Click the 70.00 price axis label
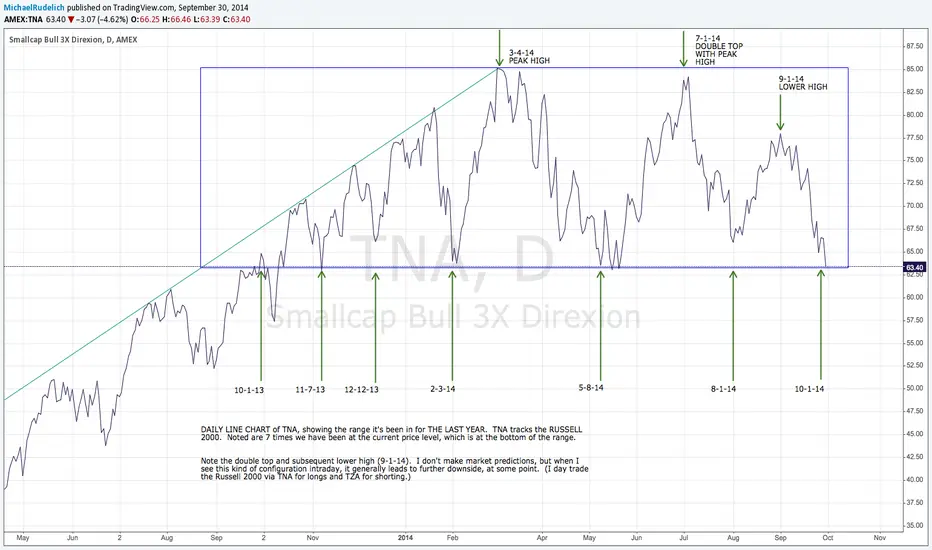 [914, 206]
